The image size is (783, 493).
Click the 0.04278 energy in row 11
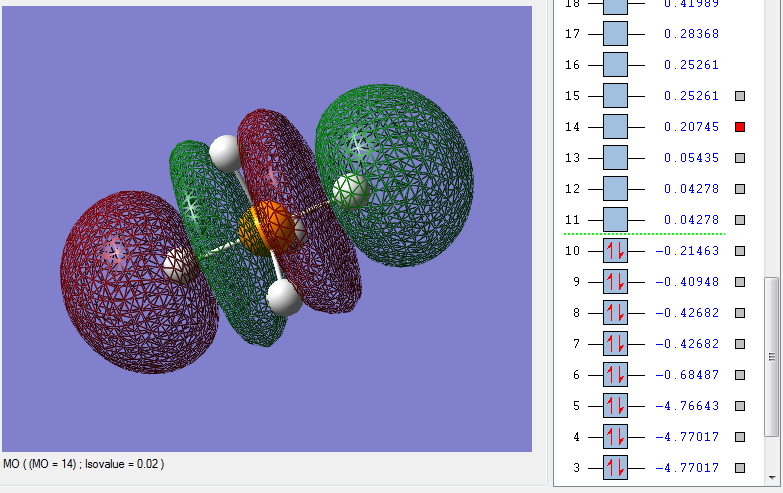(x=691, y=220)
